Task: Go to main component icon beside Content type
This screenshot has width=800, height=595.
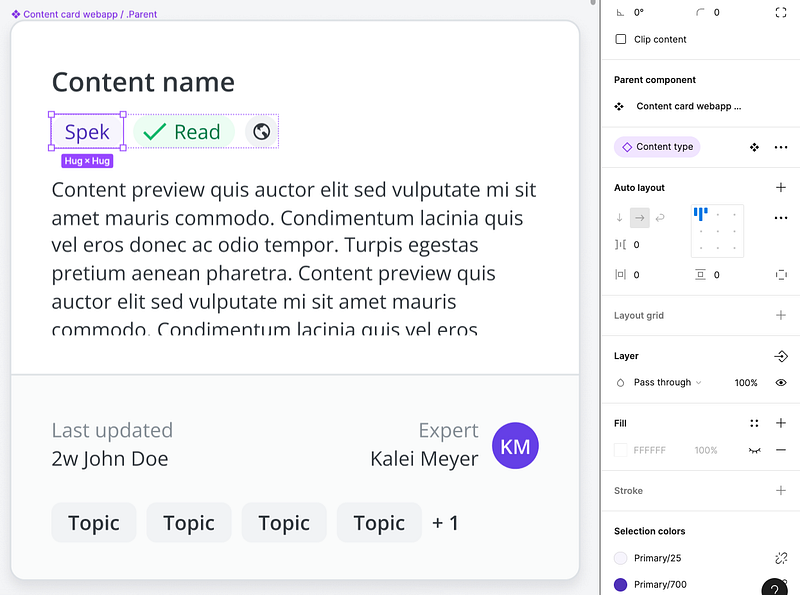Action: 754,147
